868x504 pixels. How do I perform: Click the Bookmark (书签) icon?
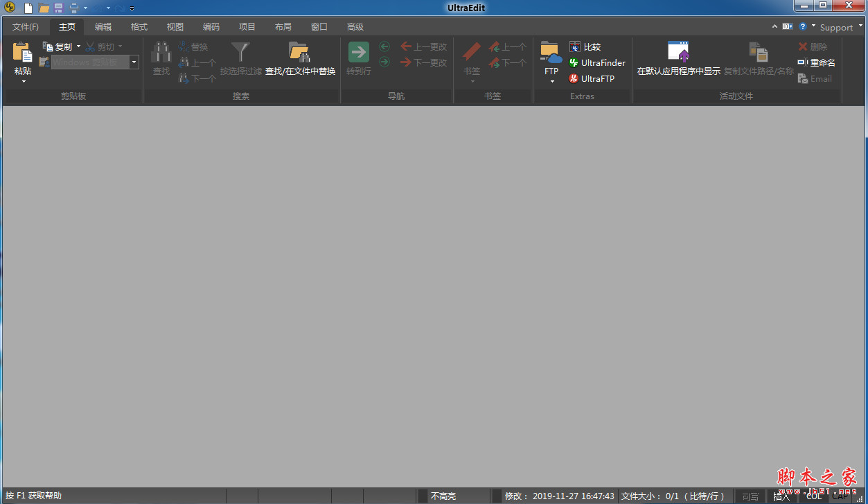coord(472,53)
